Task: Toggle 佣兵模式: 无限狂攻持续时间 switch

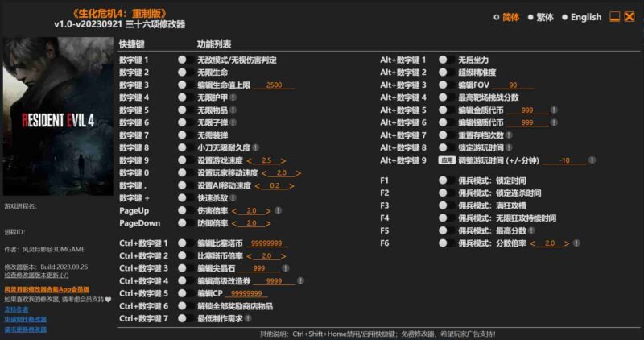Action: pyautogui.click(x=446, y=218)
